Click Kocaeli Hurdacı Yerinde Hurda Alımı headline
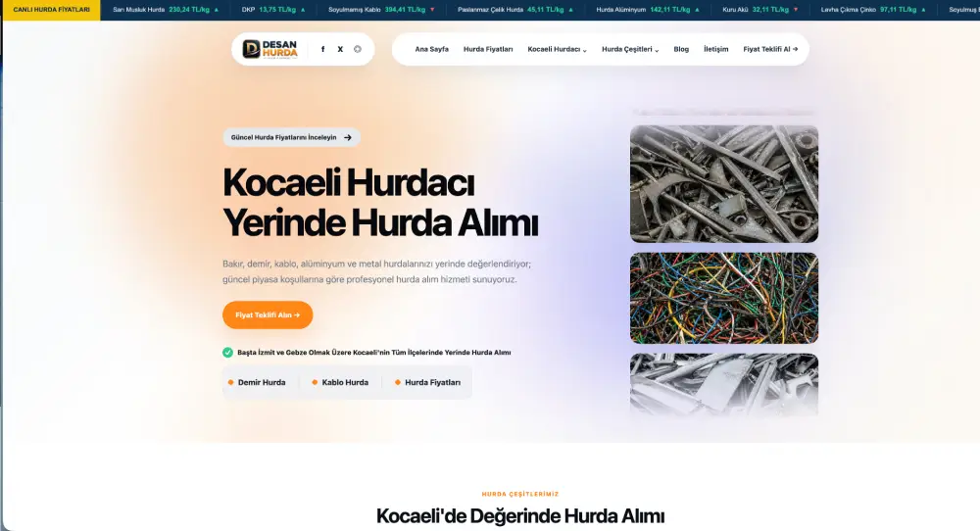980x531 pixels. coord(380,203)
